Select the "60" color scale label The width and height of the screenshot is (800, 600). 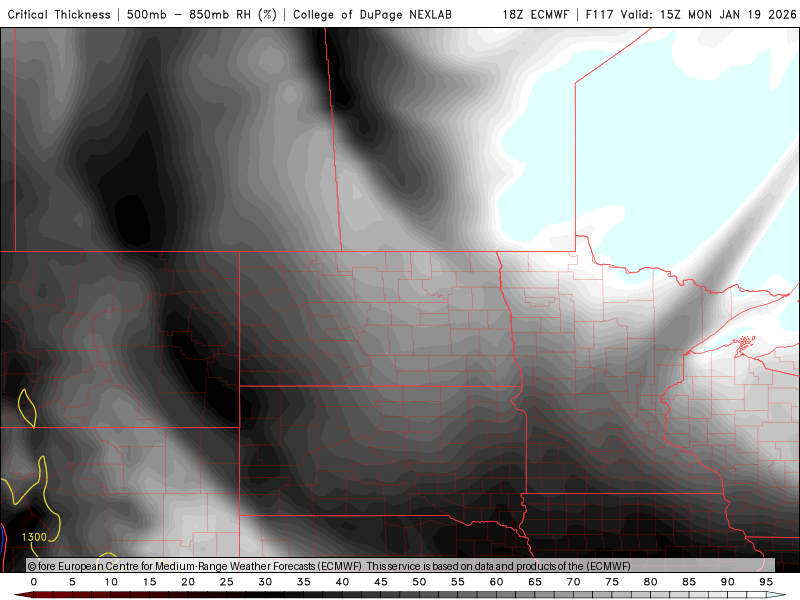click(x=496, y=582)
